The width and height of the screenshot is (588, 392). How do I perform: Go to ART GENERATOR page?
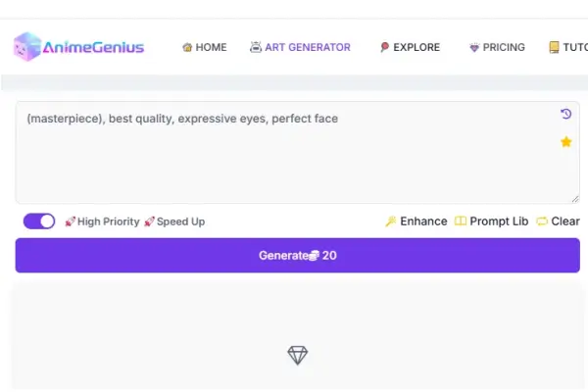pos(301,47)
